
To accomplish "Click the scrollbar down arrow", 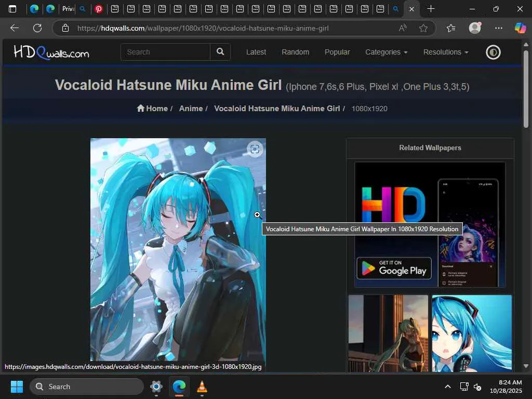I will click(526, 366).
